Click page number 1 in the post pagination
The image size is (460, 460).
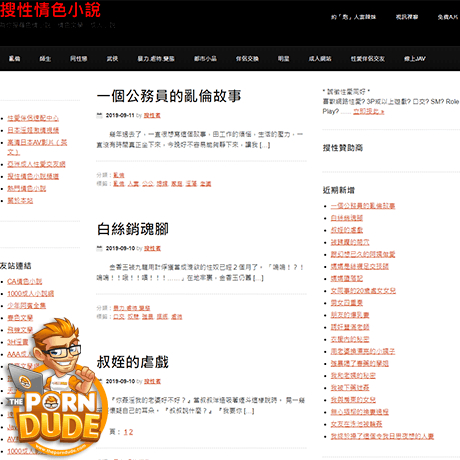(126, 432)
